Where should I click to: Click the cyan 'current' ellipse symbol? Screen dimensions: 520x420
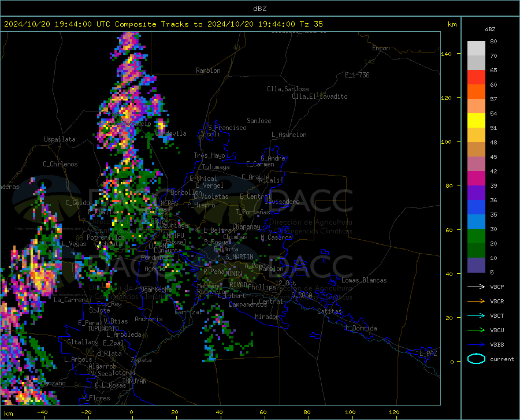coord(476,359)
